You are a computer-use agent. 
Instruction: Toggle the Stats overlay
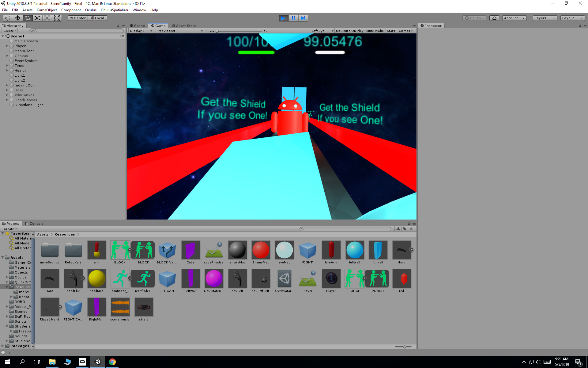(x=391, y=31)
